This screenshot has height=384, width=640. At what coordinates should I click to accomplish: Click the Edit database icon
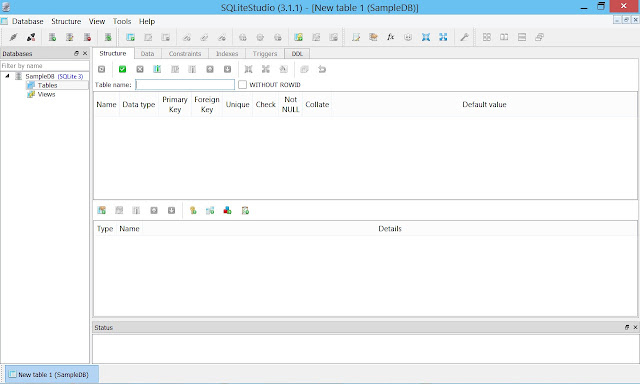(70, 37)
